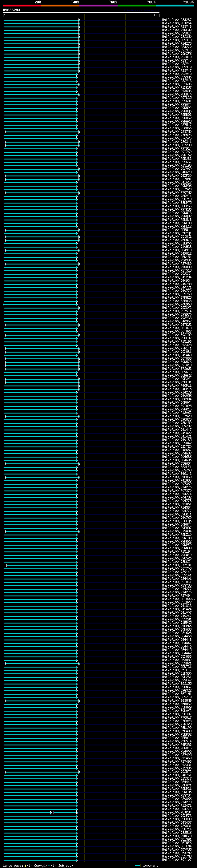197x868 pixels.
Task: Open hit UniRef100_A8J270
Action: [177, 47]
